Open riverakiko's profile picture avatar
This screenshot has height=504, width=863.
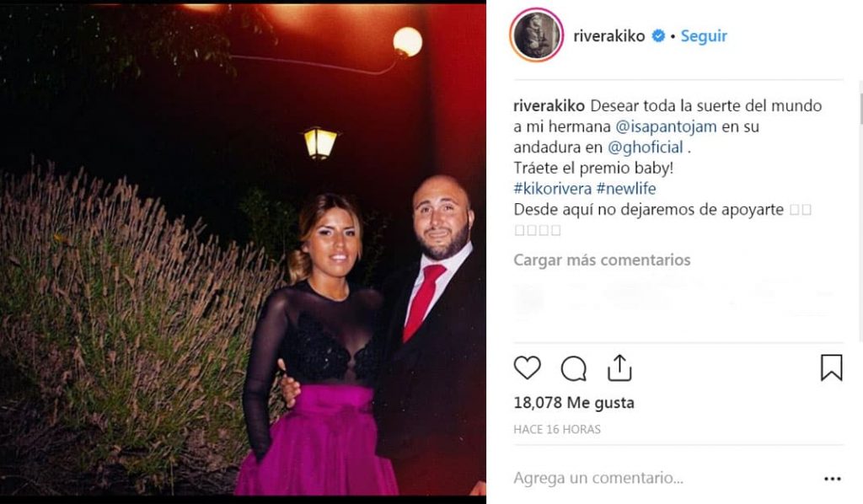point(537,35)
